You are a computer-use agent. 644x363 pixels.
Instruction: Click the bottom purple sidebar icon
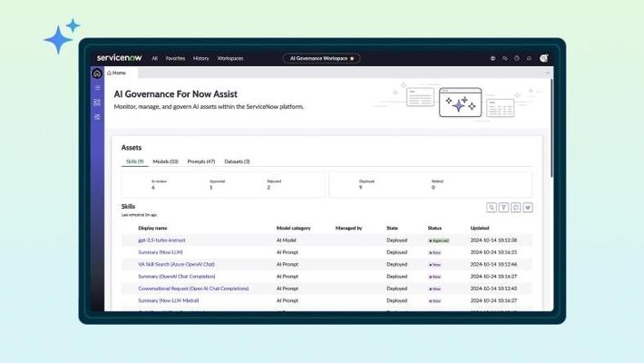coord(97,117)
